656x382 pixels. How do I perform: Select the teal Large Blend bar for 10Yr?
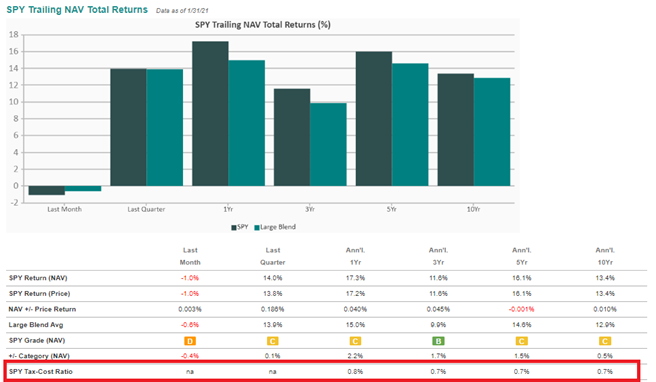492,132
